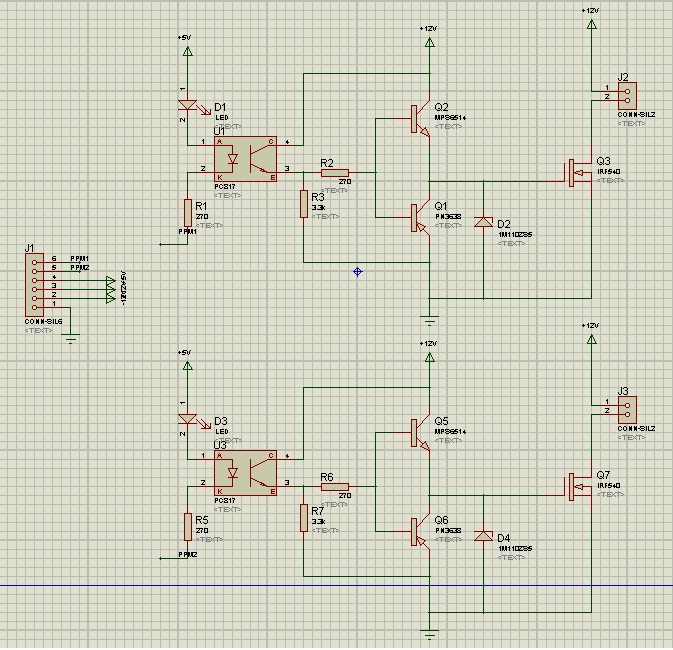
Task: Select resistor R6 symbol
Action: 335,486
